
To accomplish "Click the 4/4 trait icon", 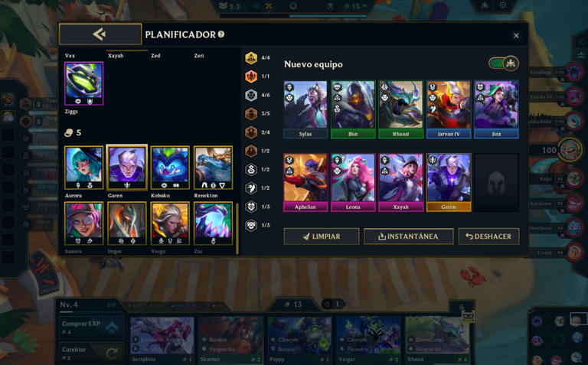I will [251, 57].
